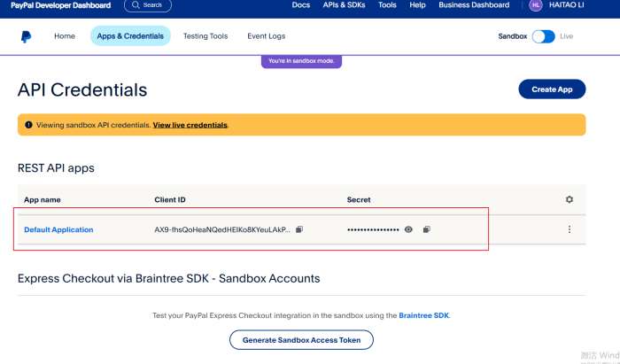Open the Help menu
Image resolution: width=620 pixels, height=364 pixels.
click(x=417, y=5)
